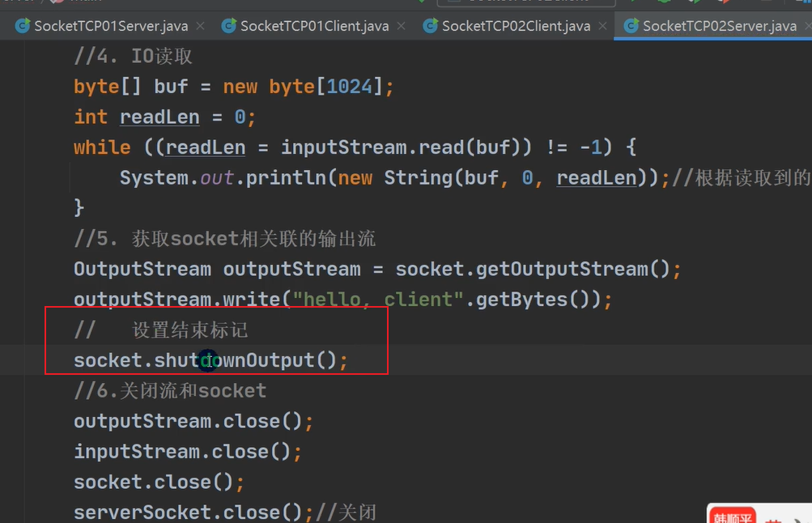Click class icon on SocketTCP01Server.java tab
This screenshot has width=812, height=523.
click(x=23, y=26)
